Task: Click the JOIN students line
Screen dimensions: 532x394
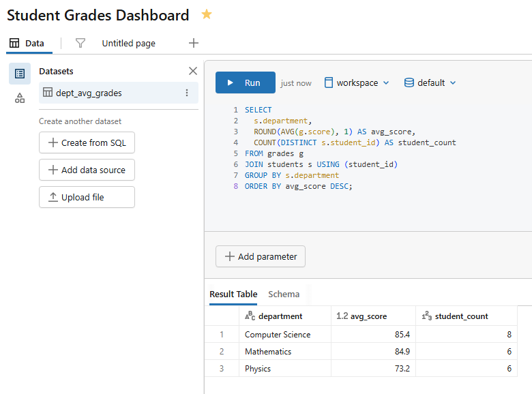Action: [x=321, y=164]
